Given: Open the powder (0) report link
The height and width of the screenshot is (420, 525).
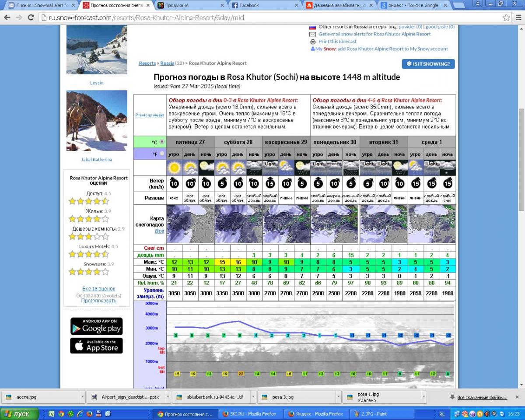Looking at the screenshot, I should [x=410, y=27].
